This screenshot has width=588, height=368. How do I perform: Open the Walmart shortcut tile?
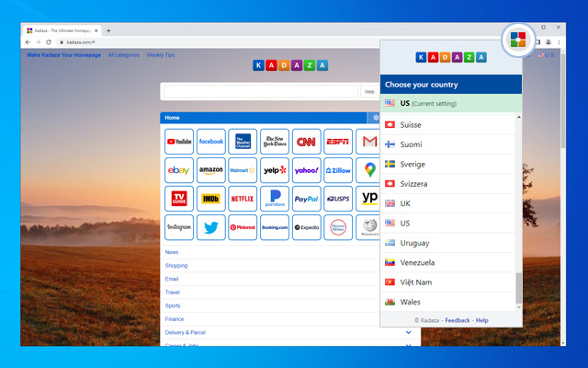point(243,170)
